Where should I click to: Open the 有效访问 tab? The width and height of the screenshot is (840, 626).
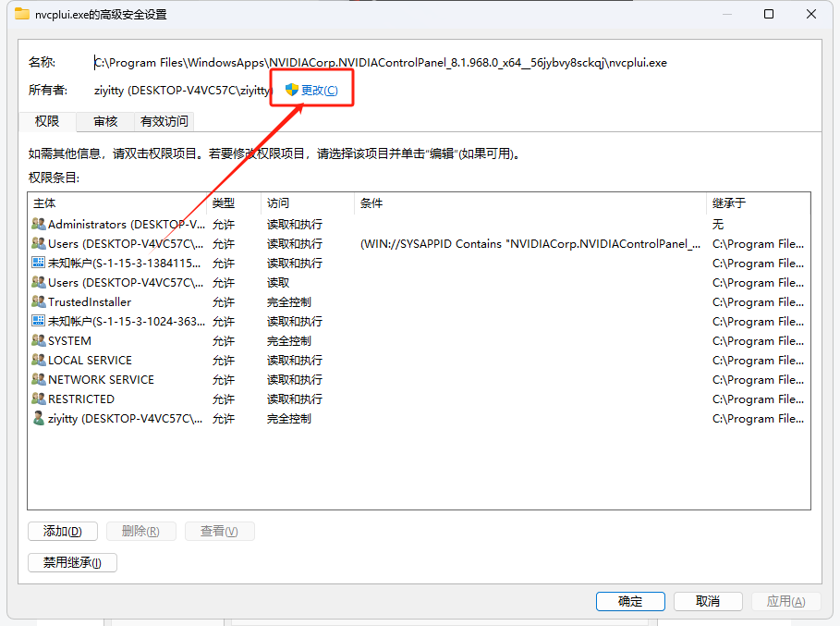coord(164,122)
